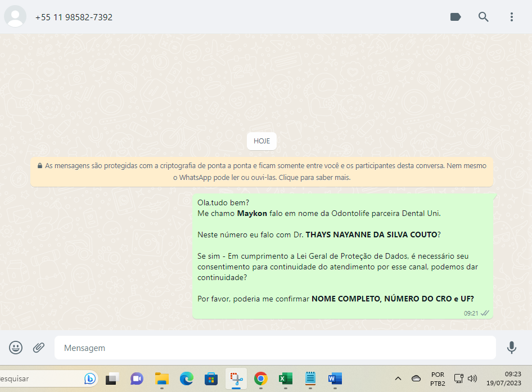Click the HOJE date badge
Screen dimensions: 532x392
tap(262, 141)
